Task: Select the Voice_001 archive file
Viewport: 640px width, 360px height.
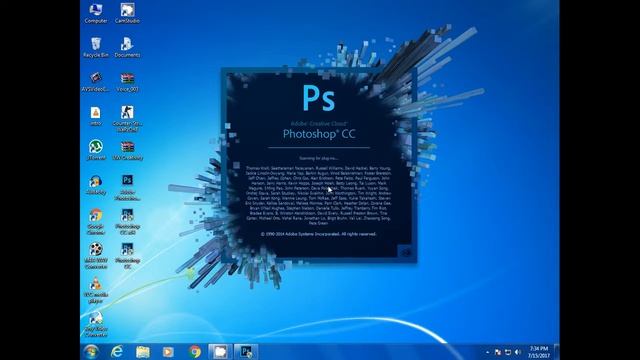Action: (x=127, y=82)
